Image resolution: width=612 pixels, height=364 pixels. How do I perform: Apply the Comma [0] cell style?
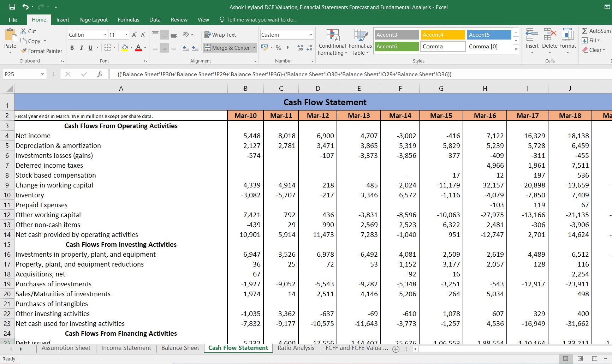pos(489,46)
